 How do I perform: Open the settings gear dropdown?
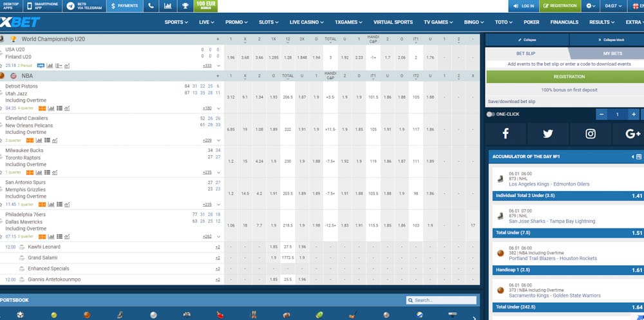click(x=591, y=6)
